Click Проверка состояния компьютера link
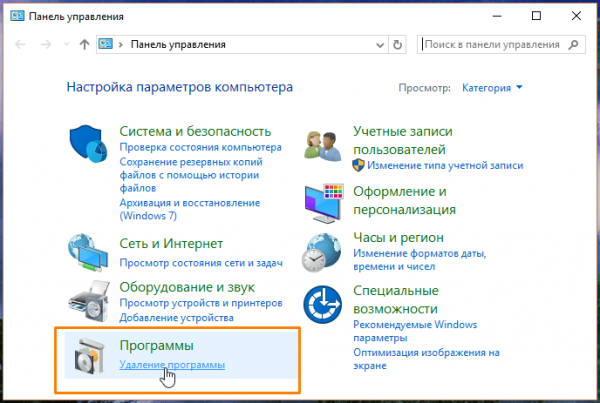Image resolution: width=600 pixels, height=403 pixels. 201,147
